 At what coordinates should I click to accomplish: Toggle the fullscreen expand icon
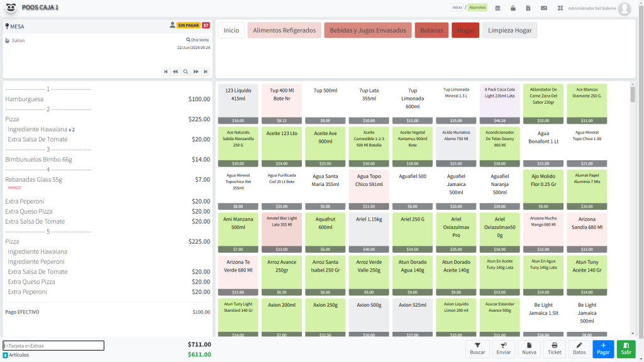click(560, 8)
